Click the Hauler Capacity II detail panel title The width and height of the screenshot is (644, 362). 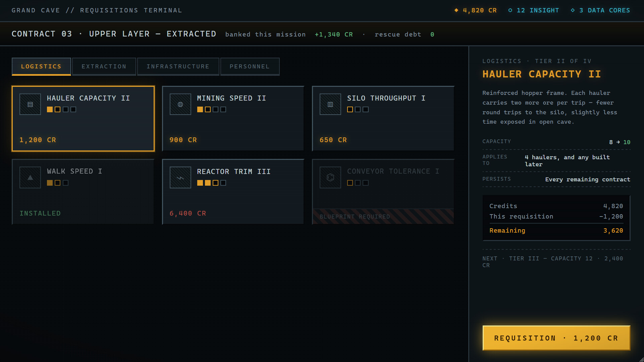(542, 74)
